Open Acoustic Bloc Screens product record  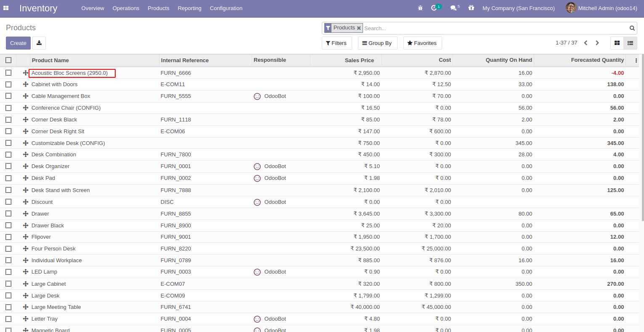coord(70,73)
